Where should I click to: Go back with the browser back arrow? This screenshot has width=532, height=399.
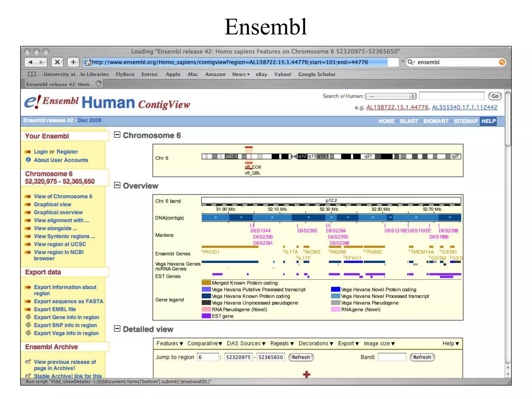coord(30,62)
